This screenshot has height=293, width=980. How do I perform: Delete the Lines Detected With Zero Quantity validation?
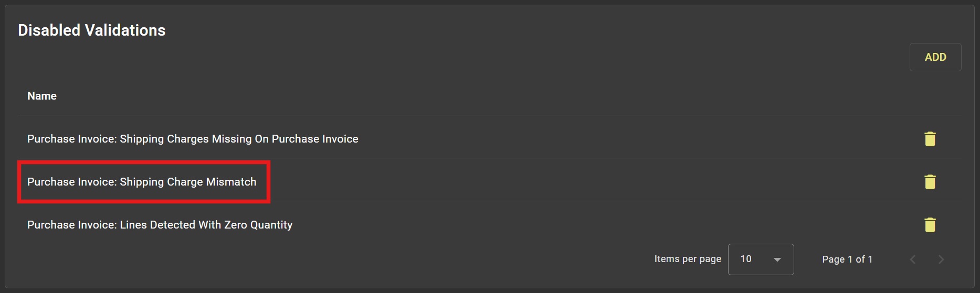tap(930, 225)
